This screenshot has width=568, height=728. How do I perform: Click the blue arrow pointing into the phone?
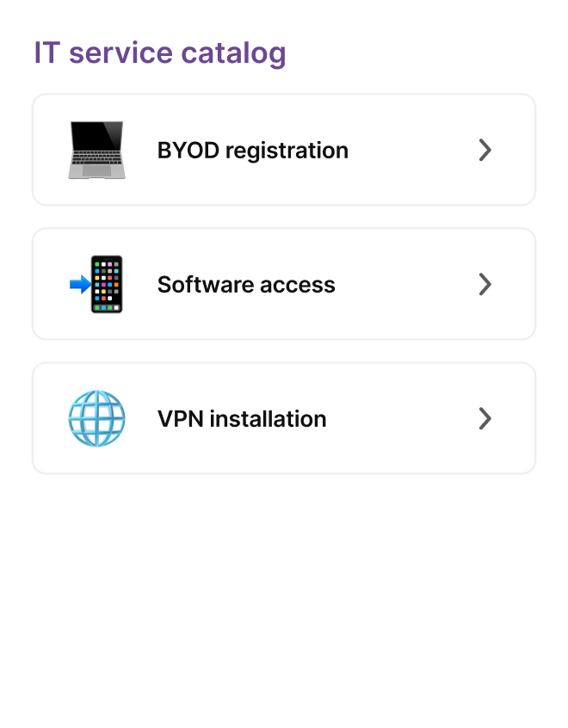78,284
